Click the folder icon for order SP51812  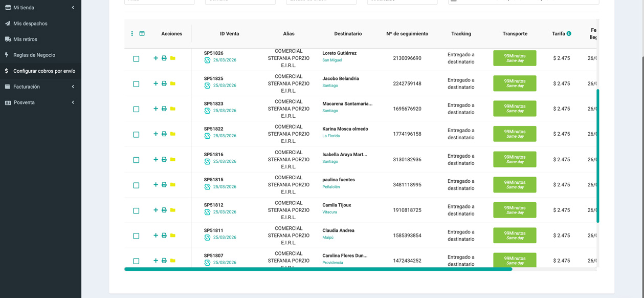(x=173, y=210)
